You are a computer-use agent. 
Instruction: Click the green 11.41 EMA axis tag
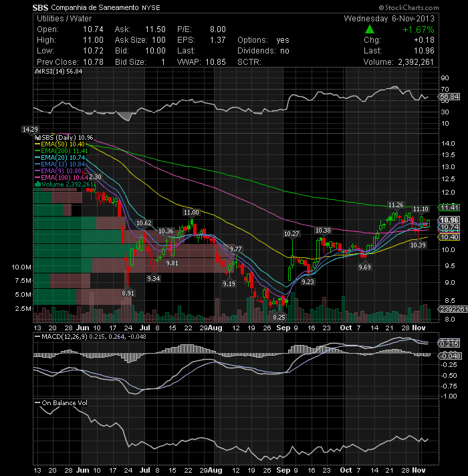point(449,208)
